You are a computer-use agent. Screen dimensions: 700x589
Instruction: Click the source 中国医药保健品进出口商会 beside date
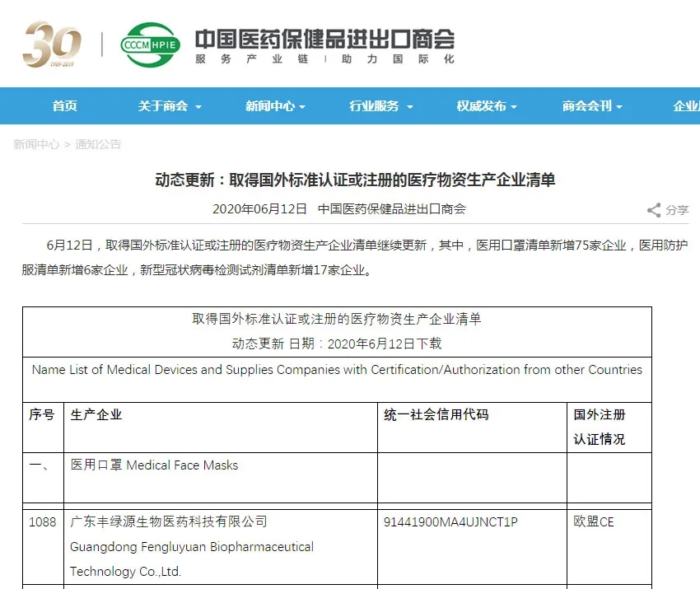point(391,209)
